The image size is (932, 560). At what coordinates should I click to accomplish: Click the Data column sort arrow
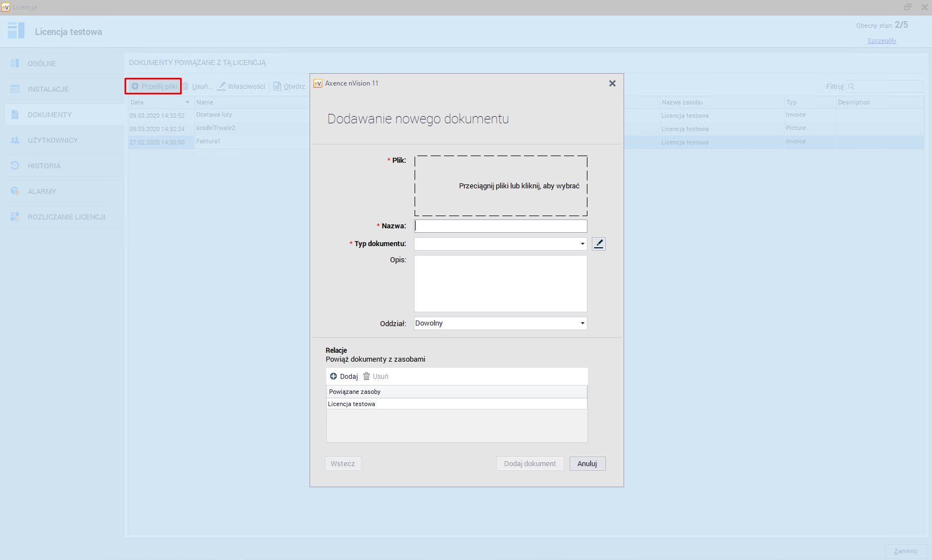[187, 102]
